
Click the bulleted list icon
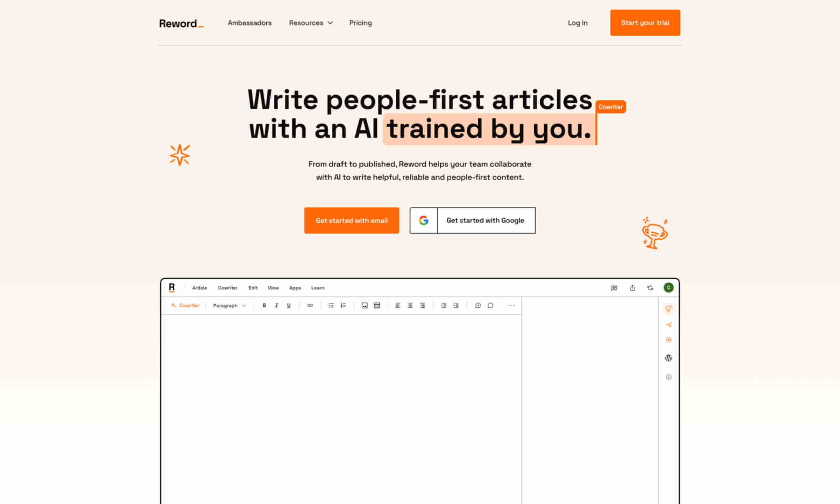click(x=331, y=306)
